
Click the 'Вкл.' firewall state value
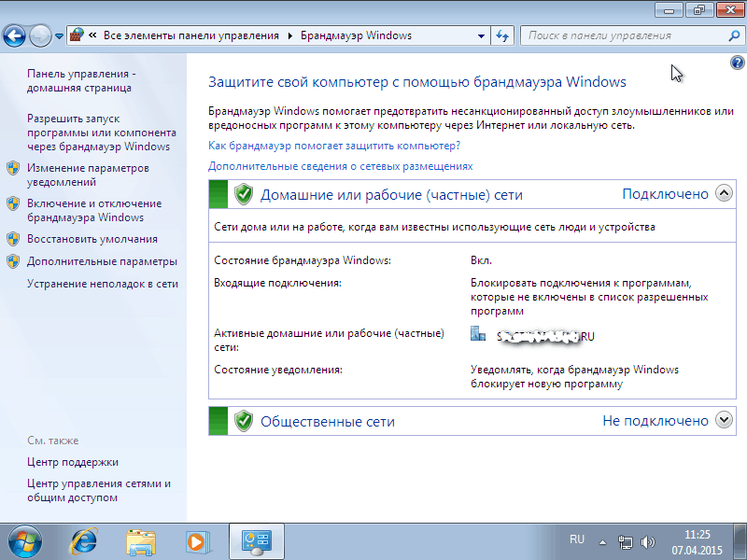tap(481, 260)
